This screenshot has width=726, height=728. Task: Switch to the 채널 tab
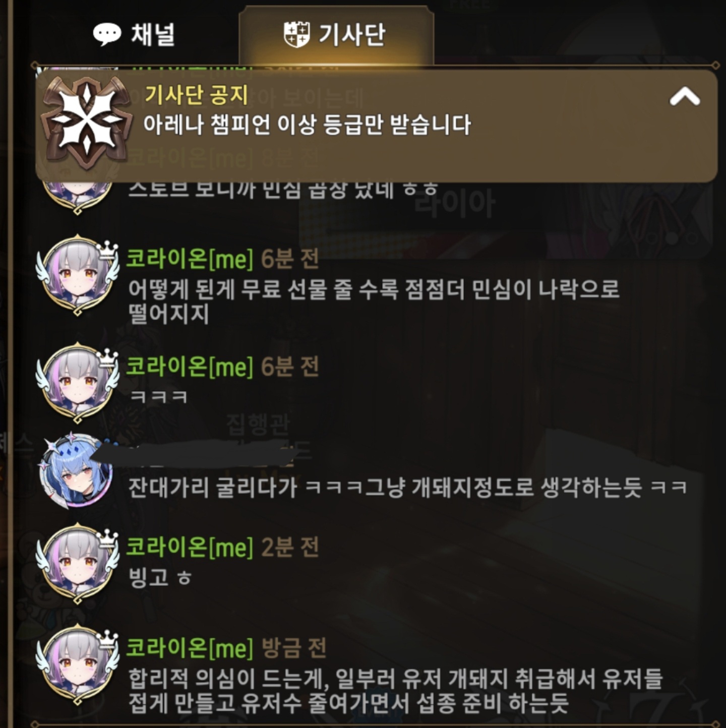pos(134,34)
